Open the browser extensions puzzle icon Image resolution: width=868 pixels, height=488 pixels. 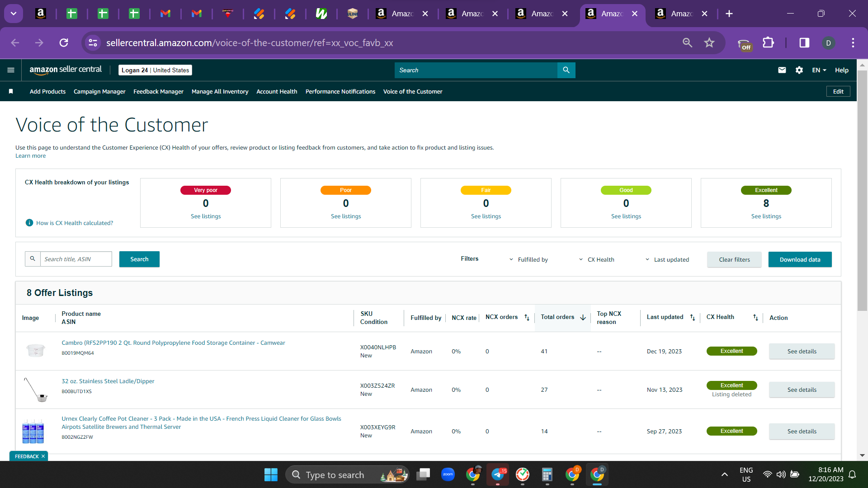[x=769, y=42]
